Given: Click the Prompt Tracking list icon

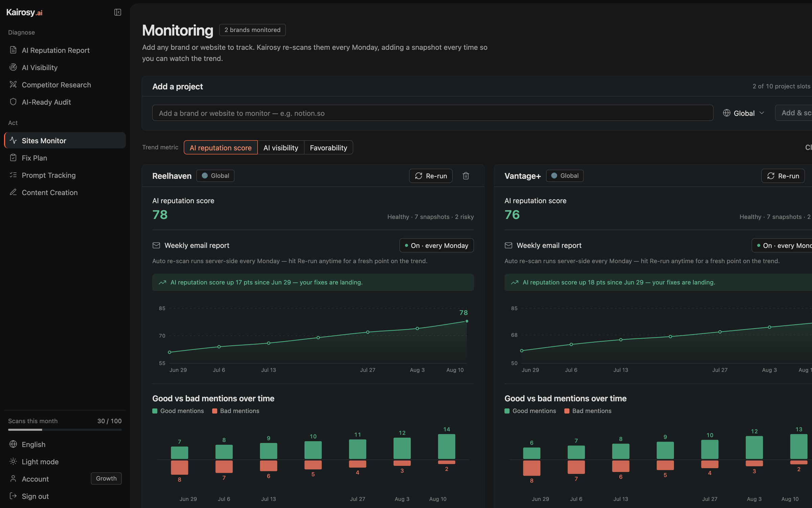Looking at the screenshot, I should [13, 175].
